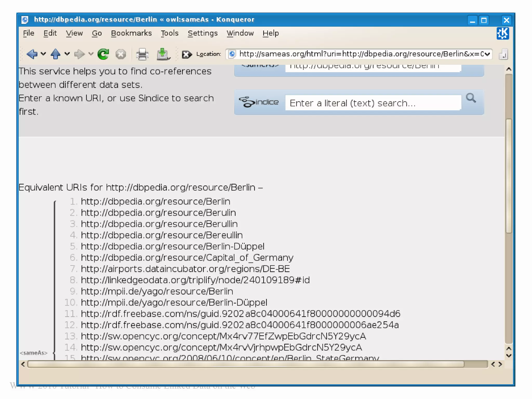Image resolution: width=532 pixels, height=399 pixels.
Task: Open the linkedgeodata.org triplify node link
Action: [195, 280]
